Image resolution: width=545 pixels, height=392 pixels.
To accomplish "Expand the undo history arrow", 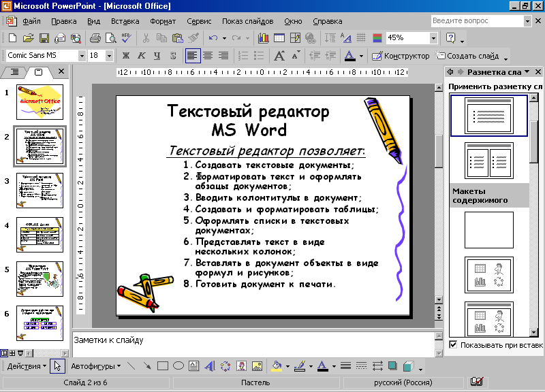I will click(x=224, y=38).
